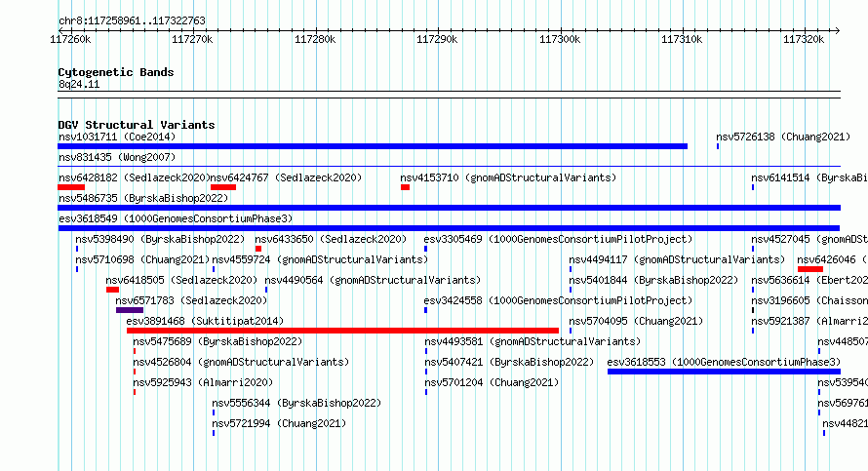Click nsv4559724 (gnomADStructuralVariants) label
This screenshot has height=471, width=868.
(320, 259)
